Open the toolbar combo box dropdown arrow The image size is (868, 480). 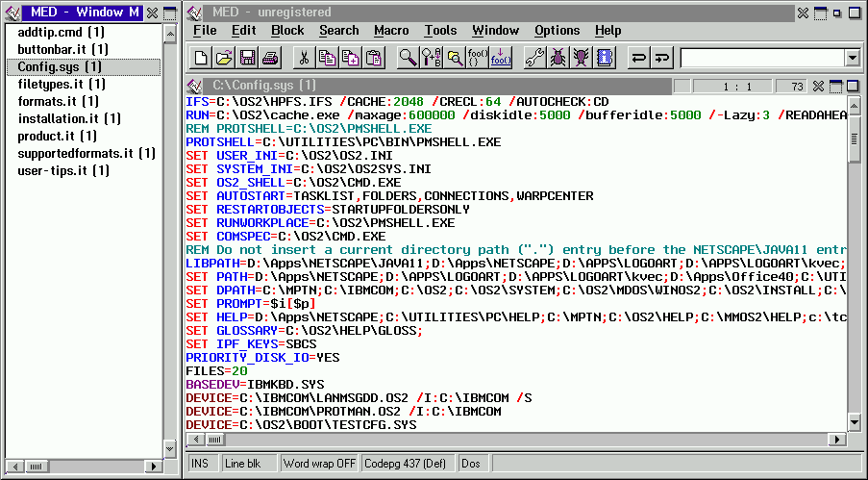[x=852, y=58]
